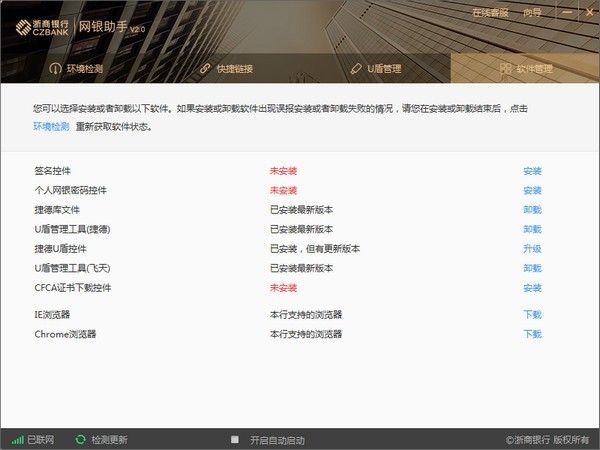Click the blue 环境检测 link in description

[51, 127]
